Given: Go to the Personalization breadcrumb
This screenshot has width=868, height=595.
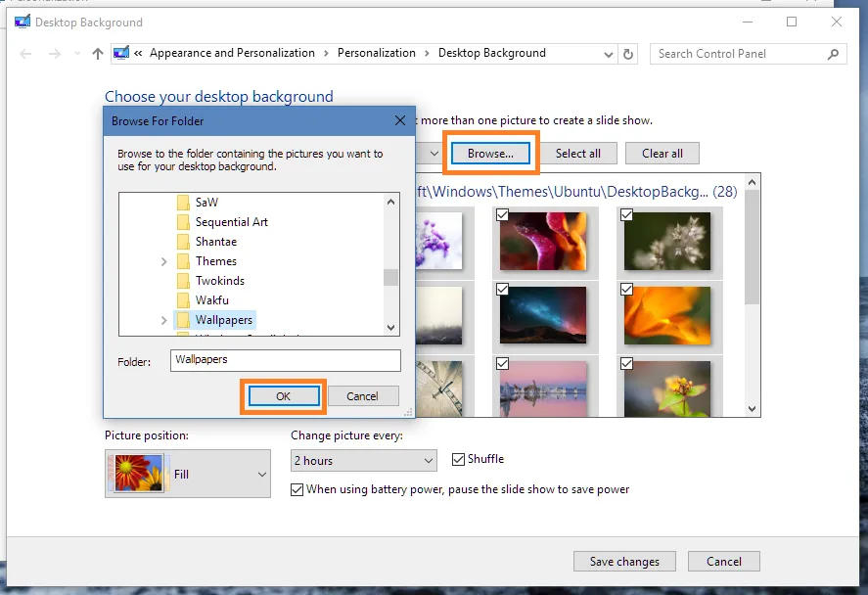Looking at the screenshot, I should pos(377,53).
